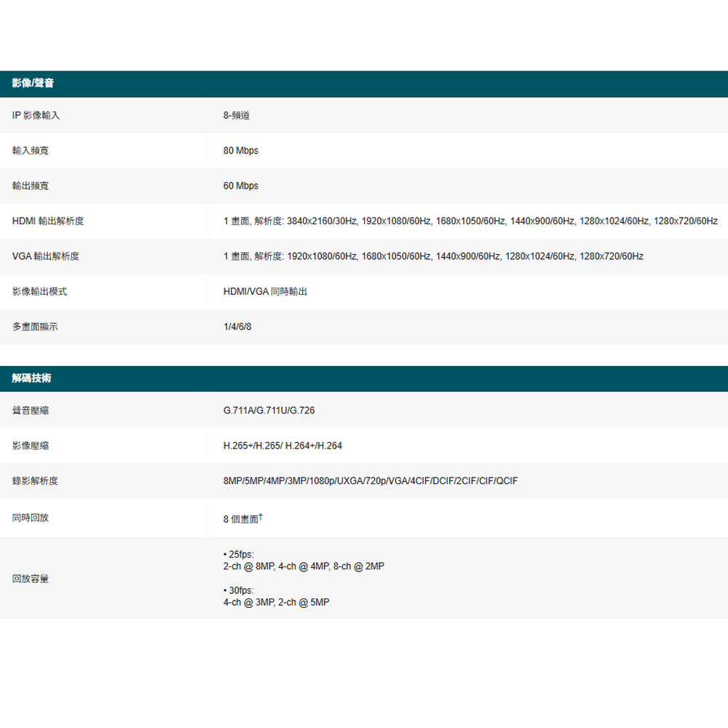Click the 25fps playback capacity bullet
728x728 pixels.
[x=239, y=554]
